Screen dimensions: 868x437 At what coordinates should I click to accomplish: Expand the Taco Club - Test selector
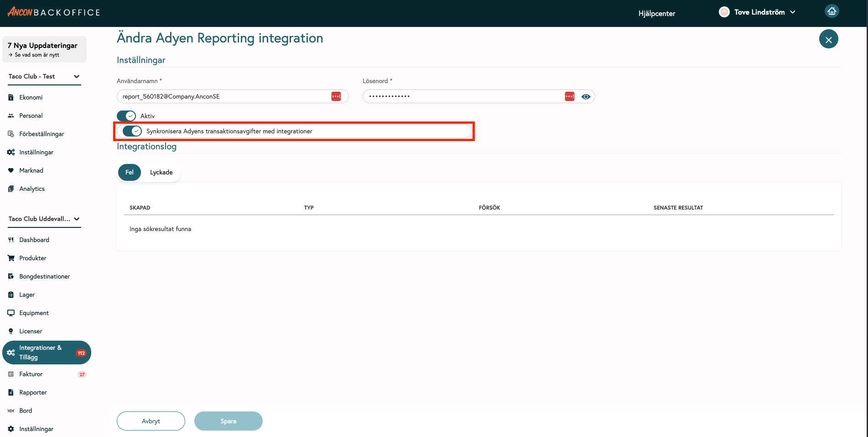(44, 76)
